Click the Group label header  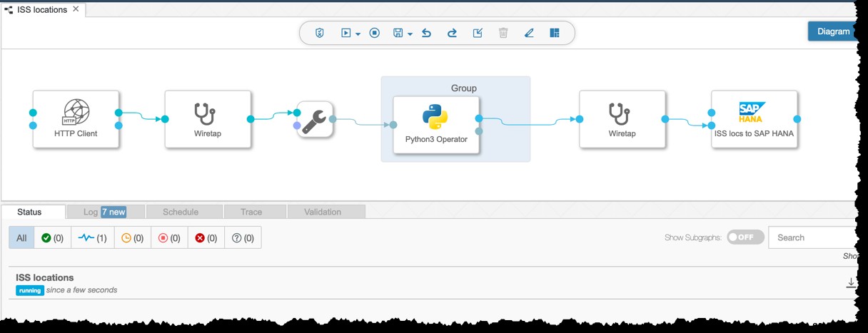pos(464,88)
